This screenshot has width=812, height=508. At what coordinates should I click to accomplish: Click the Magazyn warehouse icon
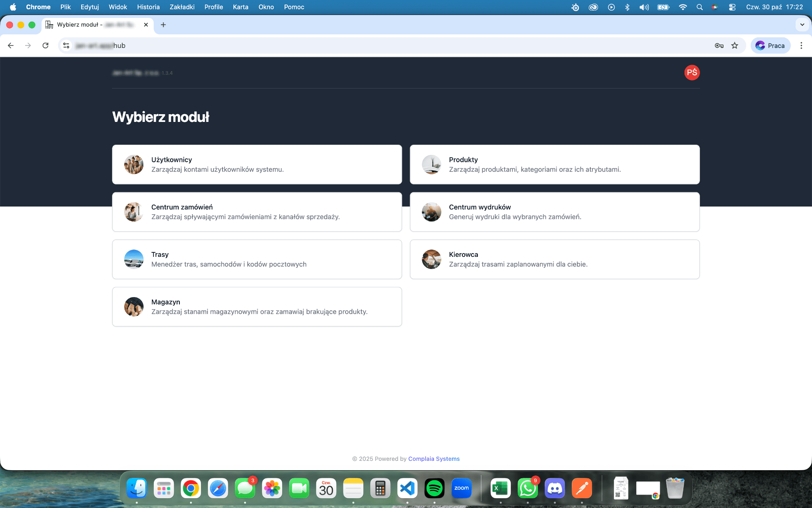[x=134, y=307]
